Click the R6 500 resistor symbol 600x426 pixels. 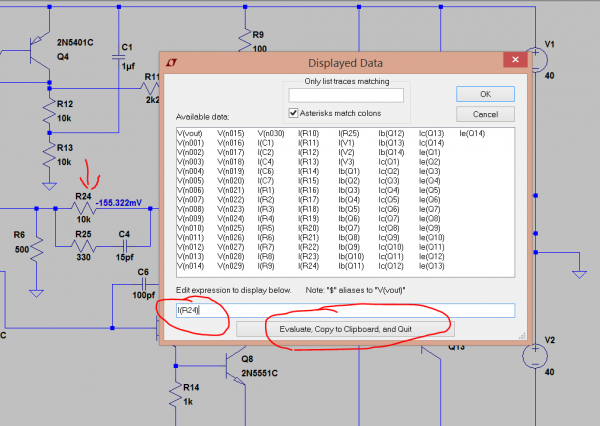click(x=37, y=249)
